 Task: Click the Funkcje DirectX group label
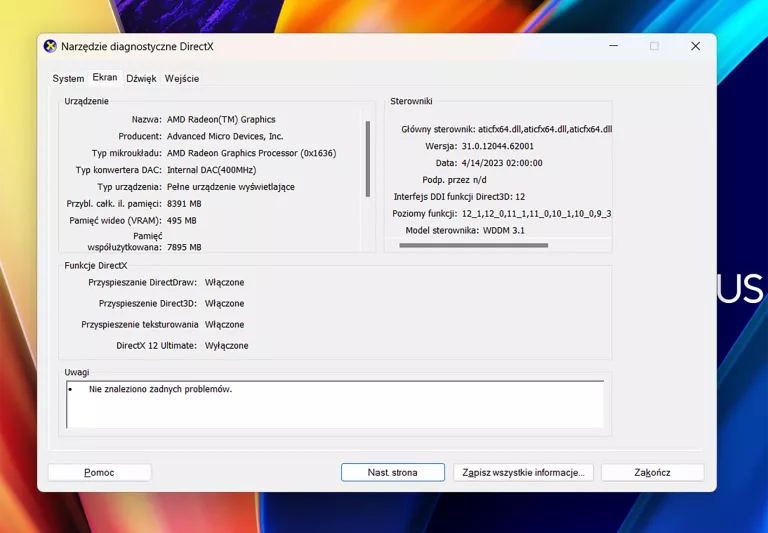pyautogui.click(x=96, y=266)
